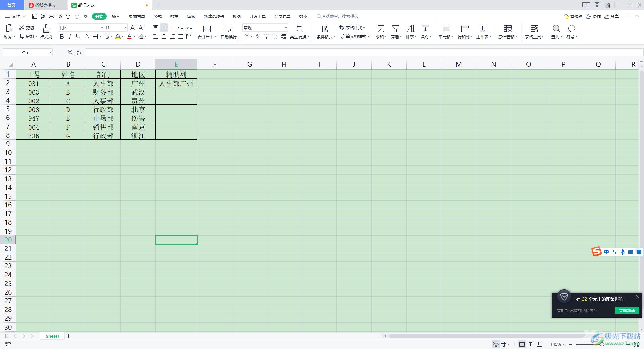Viewport: 644px width, 349px height.
Task: Toggle eye-protection mode in status bar
Action: (x=496, y=344)
